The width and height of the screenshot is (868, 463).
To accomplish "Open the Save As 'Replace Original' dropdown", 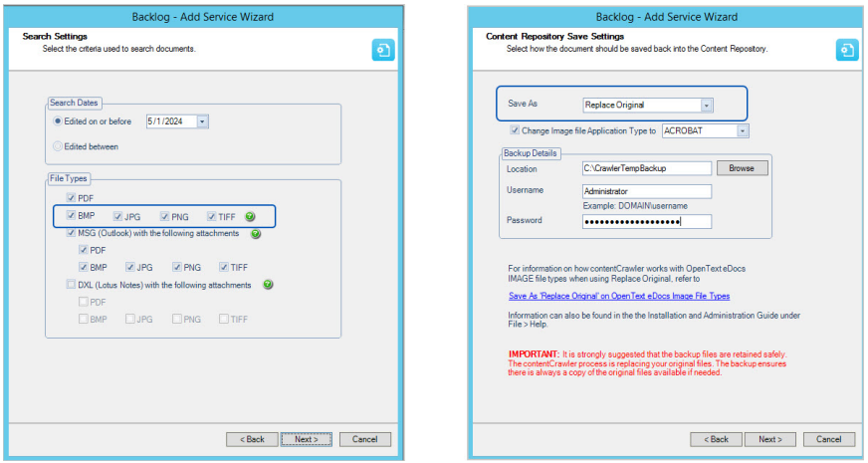I will tap(707, 105).
